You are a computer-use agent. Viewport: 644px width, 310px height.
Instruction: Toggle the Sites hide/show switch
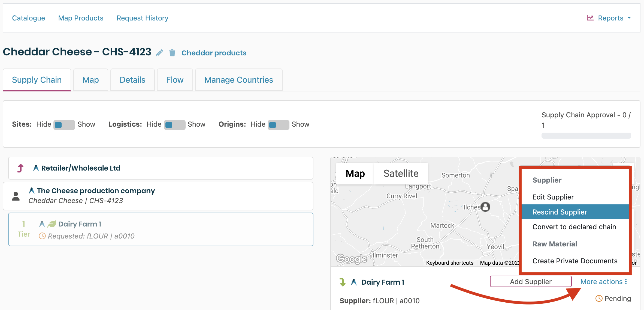(64, 125)
